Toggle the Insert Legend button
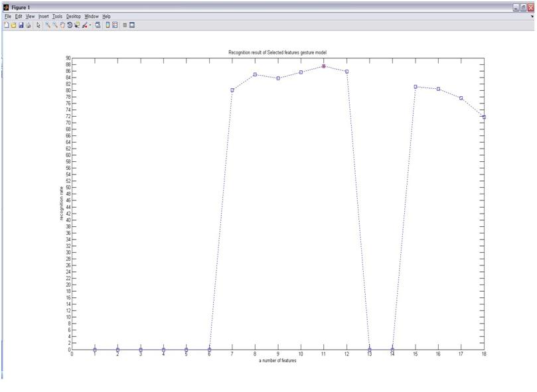537x392 pixels. coord(115,25)
